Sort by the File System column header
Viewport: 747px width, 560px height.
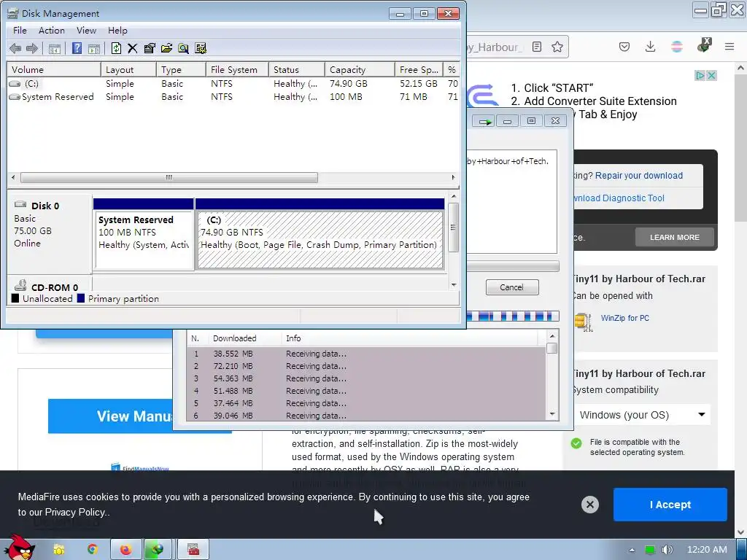click(237, 69)
